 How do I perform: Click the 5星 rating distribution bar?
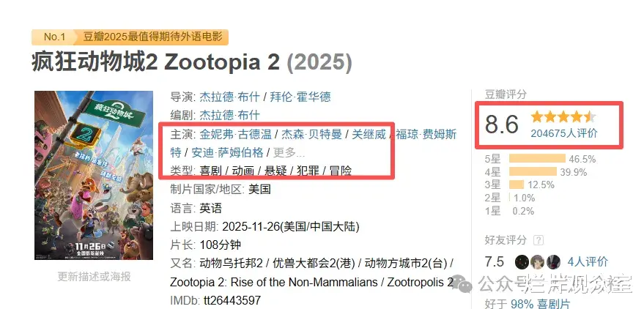click(536, 158)
